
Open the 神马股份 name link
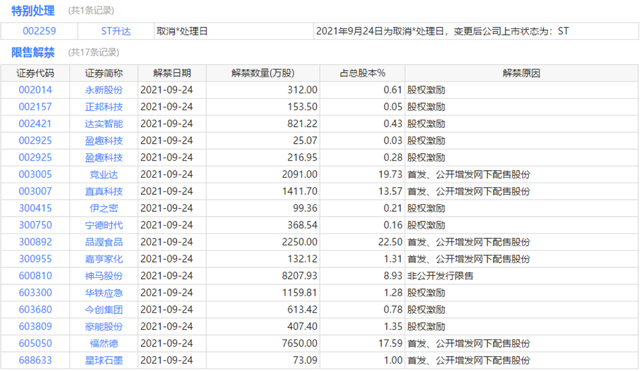(104, 275)
